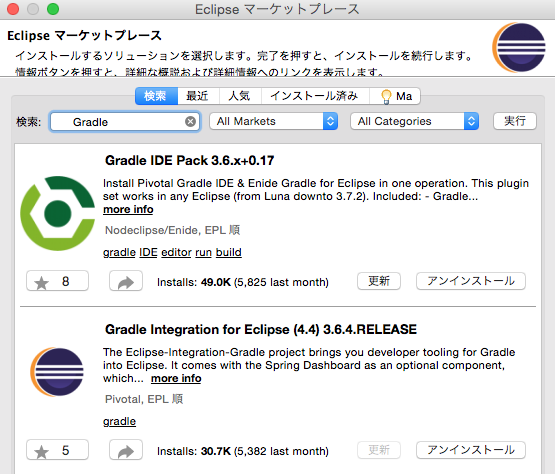Click the build tag link
Image resolution: width=555 pixels, height=474 pixels.
229,252
